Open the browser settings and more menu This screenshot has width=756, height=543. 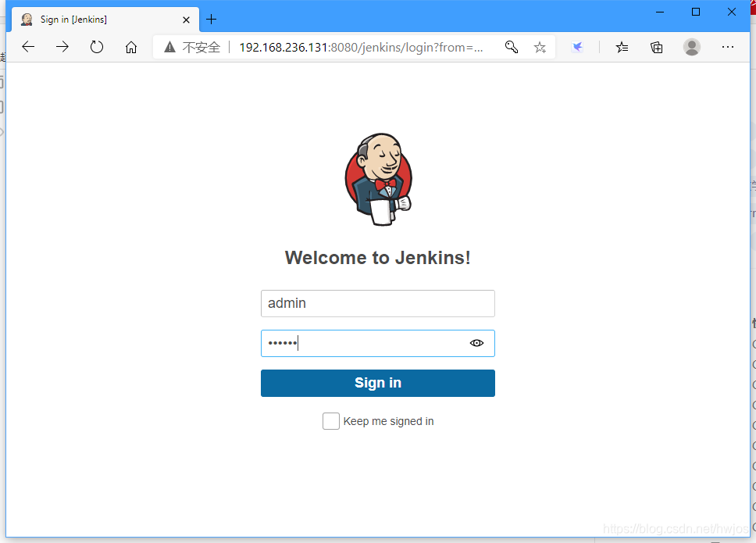728,47
